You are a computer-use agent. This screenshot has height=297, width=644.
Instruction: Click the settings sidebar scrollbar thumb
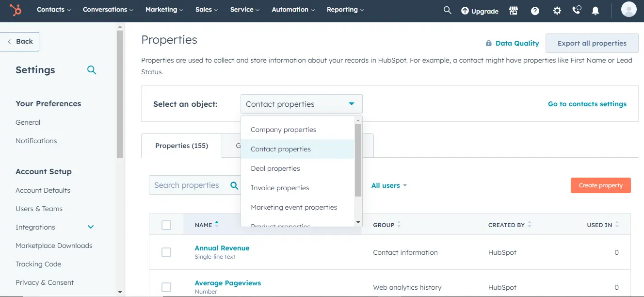point(120,94)
